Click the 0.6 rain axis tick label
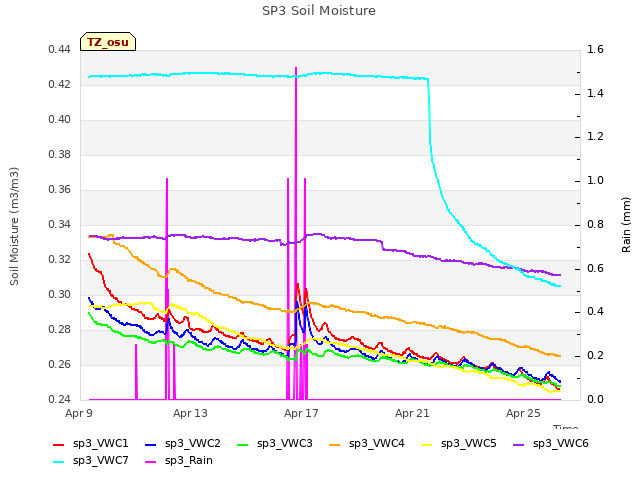 pos(595,269)
